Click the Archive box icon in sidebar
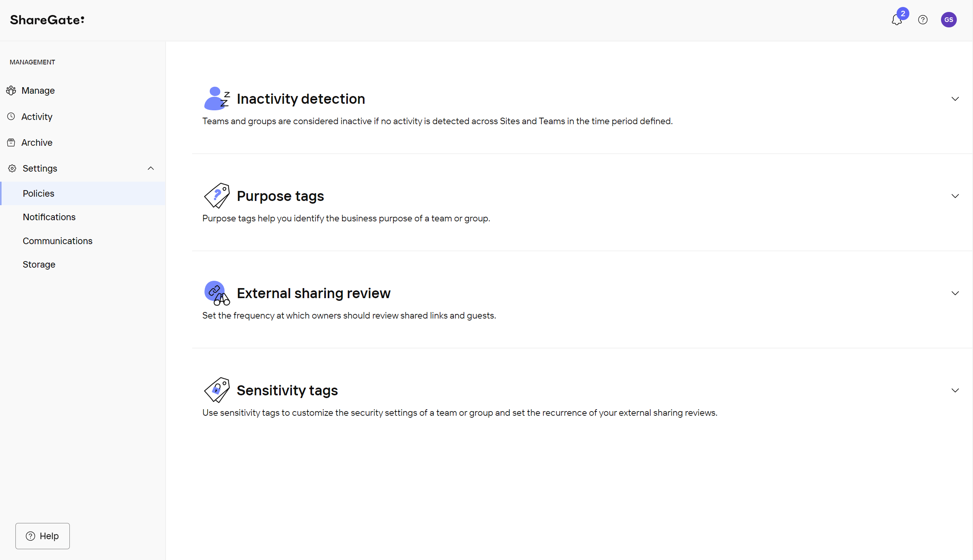Screen dimensions: 973x560 point(11,142)
